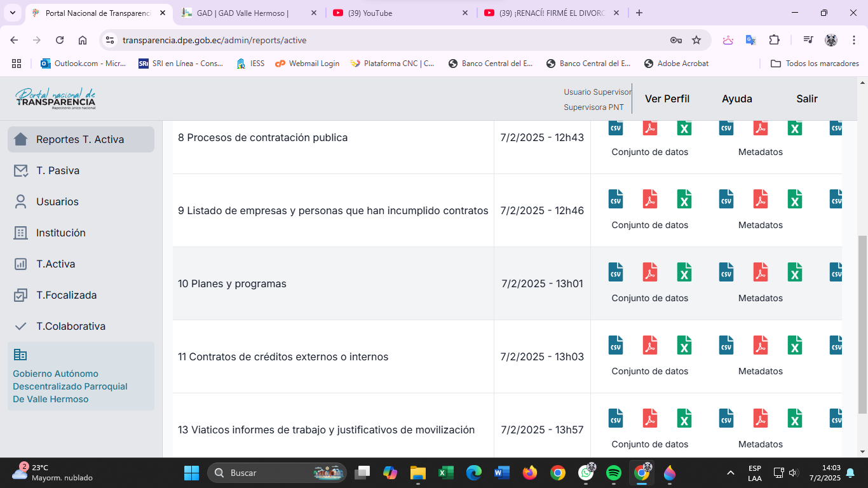
Task: Download PDF dataset for Contratos de créditos
Action: coord(649,345)
